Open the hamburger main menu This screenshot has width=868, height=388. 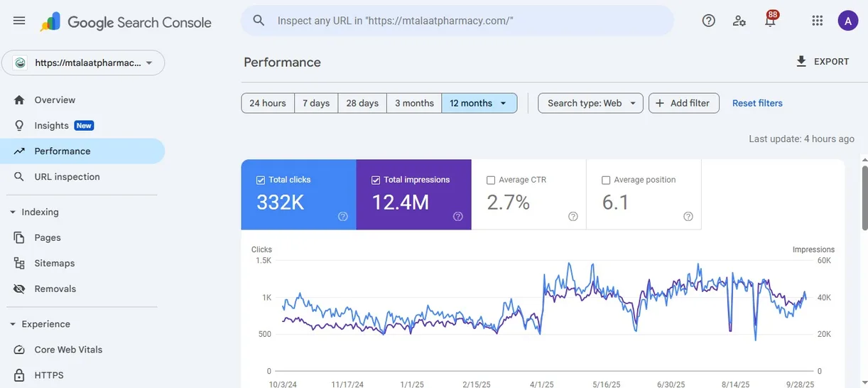[19, 21]
